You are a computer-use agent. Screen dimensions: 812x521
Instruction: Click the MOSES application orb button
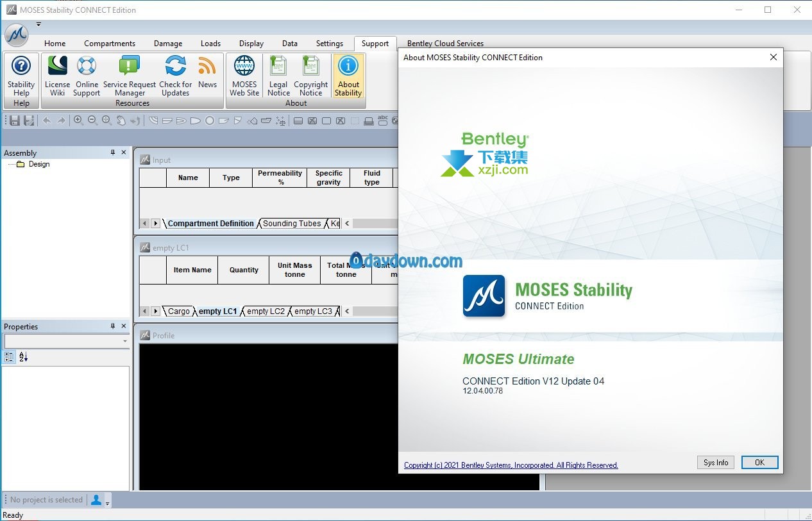(x=17, y=35)
